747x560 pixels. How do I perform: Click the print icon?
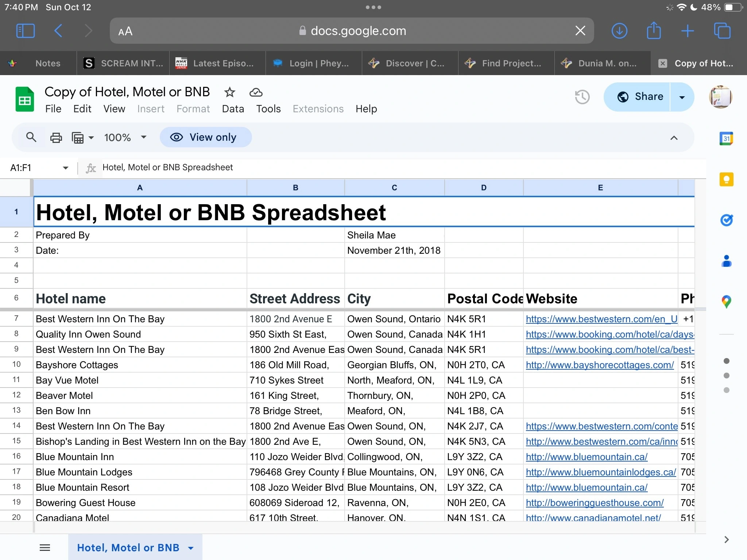[56, 137]
